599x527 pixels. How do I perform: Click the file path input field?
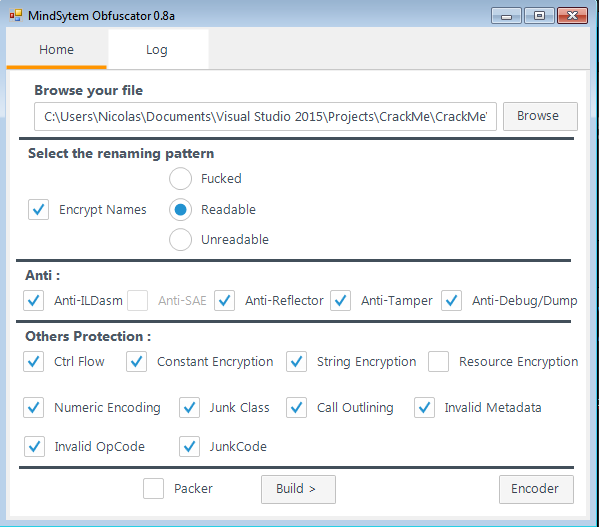click(266, 116)
